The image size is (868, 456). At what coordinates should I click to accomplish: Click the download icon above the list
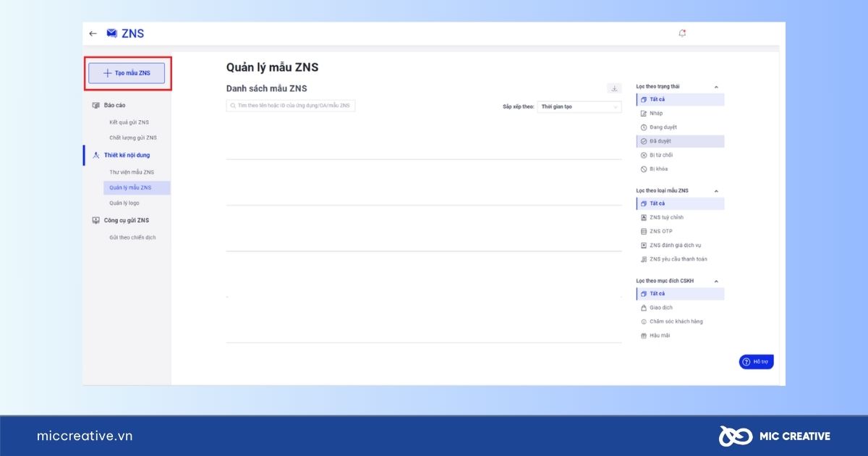point(614,88)
